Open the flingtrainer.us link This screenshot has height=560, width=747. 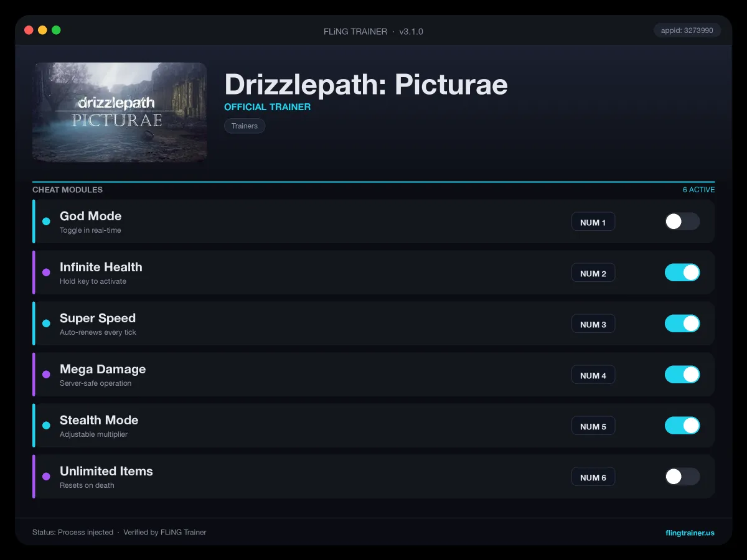(690, 533)
